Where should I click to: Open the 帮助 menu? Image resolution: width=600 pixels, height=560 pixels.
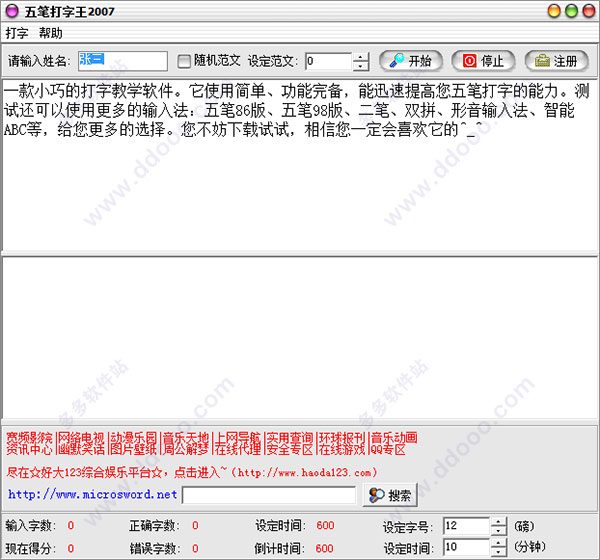(x=51, y=33)
